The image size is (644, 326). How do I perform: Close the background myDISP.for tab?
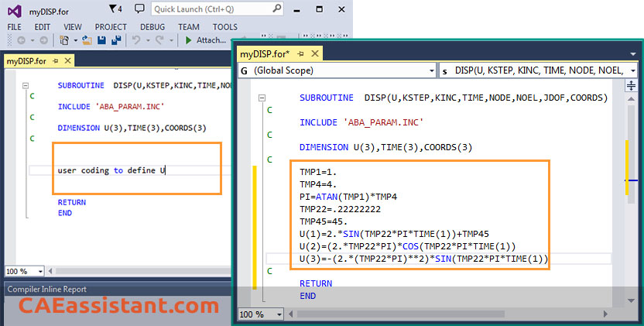coord(68,61)
